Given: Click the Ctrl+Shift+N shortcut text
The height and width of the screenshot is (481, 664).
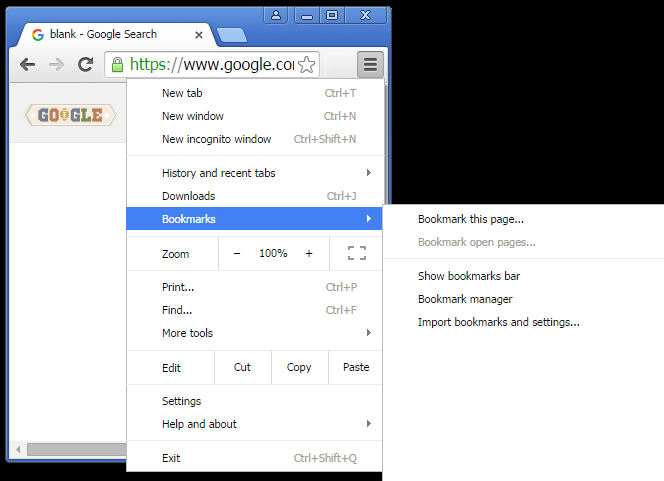Looking at the screenshot, I should (325, 139).
